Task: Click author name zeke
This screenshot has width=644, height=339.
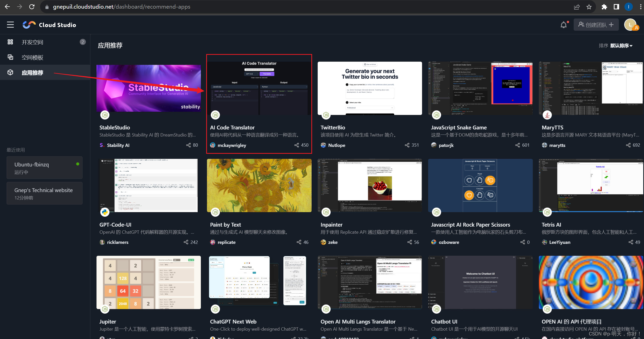Action: pos(333,242)
